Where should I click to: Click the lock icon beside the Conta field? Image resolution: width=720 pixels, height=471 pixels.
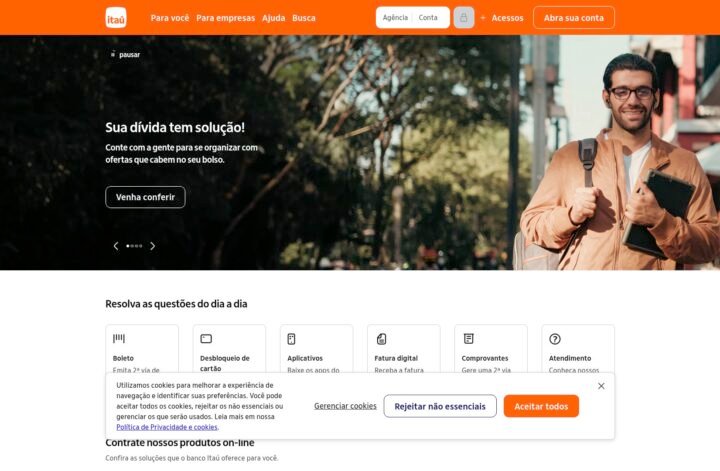(x=464, y=18)
